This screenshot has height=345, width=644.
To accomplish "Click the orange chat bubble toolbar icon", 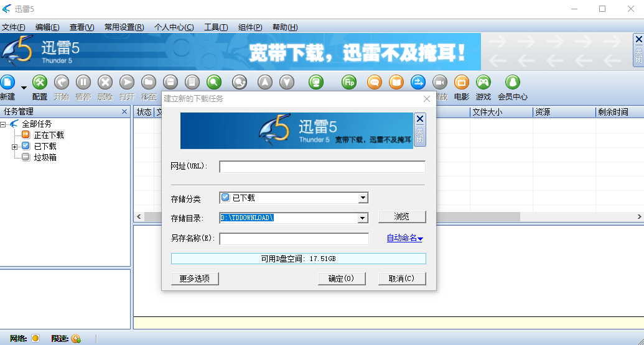I will pyautogui.click(x=374, y=83).
